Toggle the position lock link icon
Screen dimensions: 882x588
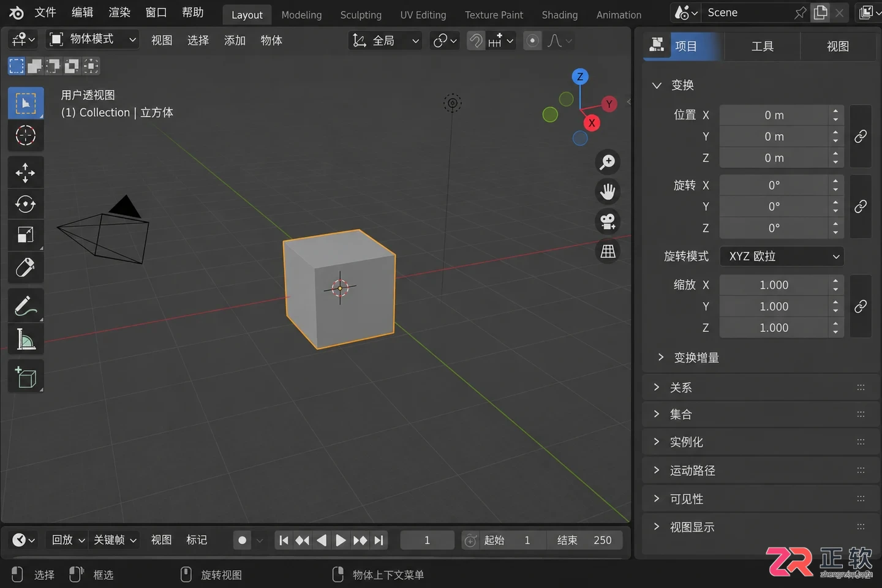click(861, 137)
